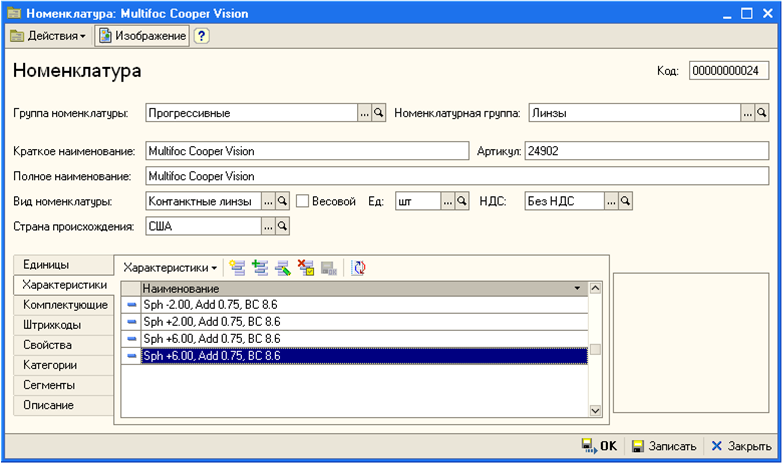Click the Наименование column header
782x463 pixels.
click(x=365, y=288)
